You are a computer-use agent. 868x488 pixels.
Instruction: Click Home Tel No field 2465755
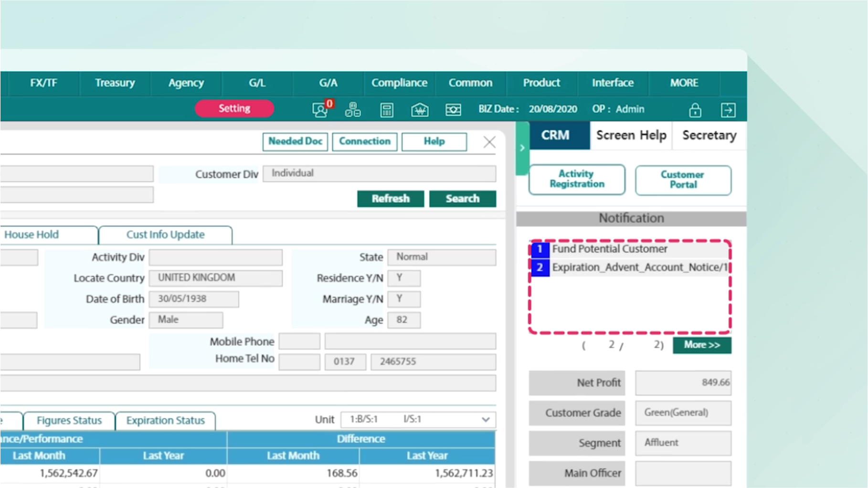pos(433,362)
